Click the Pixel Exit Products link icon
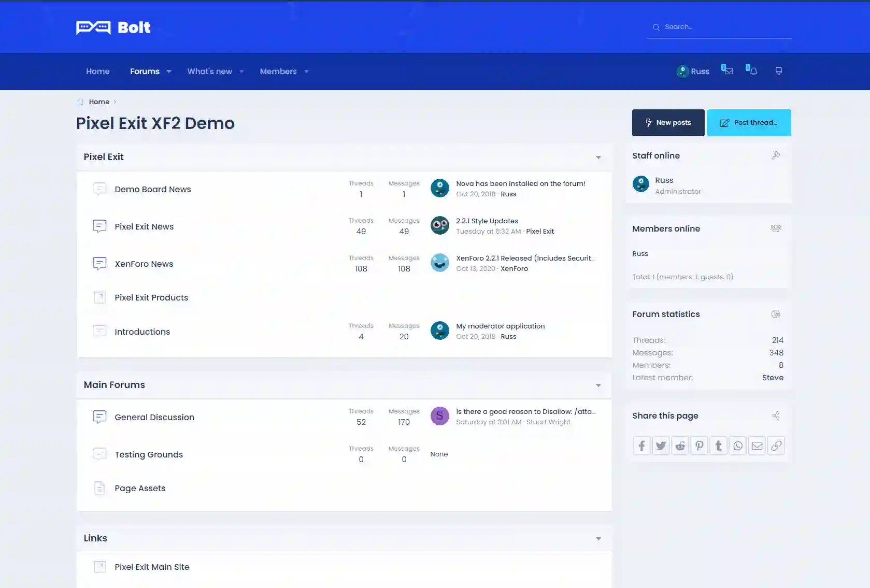This screenshot has width=870, height=588. pos(99,297)
